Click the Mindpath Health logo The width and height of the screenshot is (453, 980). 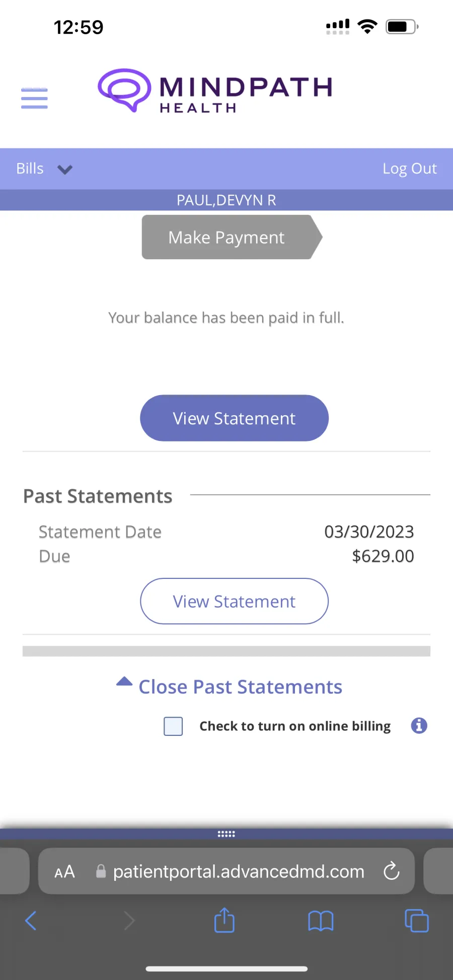[x=215, y=91]
